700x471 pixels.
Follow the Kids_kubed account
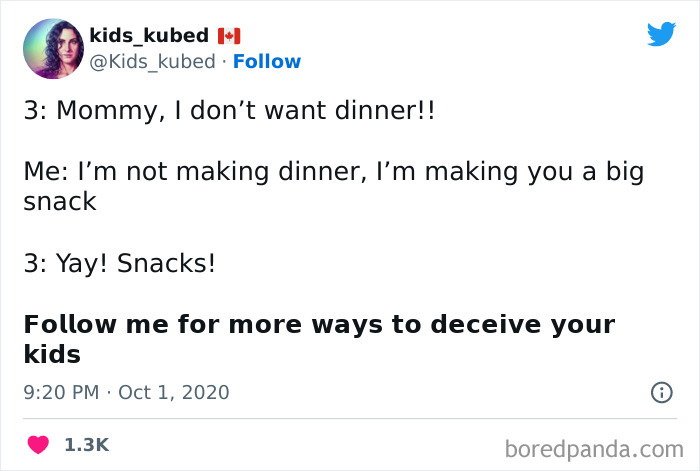click(x=266, y=62)
